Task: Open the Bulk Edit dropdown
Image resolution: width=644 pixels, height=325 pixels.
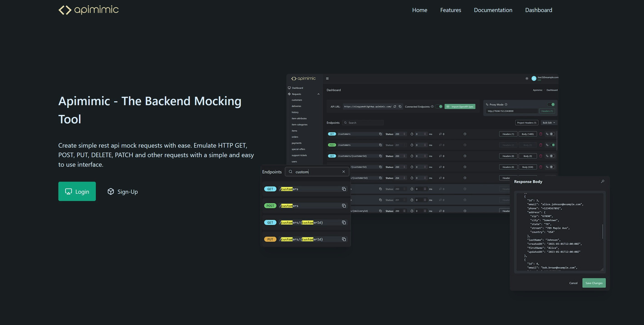Action: click(x=549, y=122)
